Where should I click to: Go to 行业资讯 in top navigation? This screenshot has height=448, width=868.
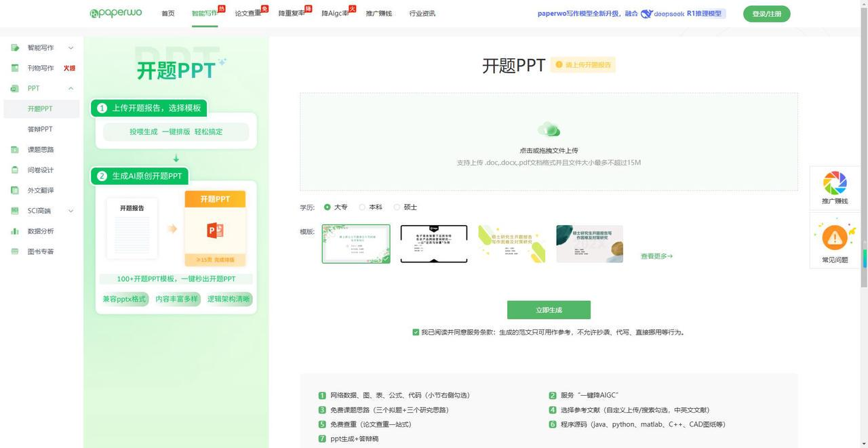coord(422,14)
